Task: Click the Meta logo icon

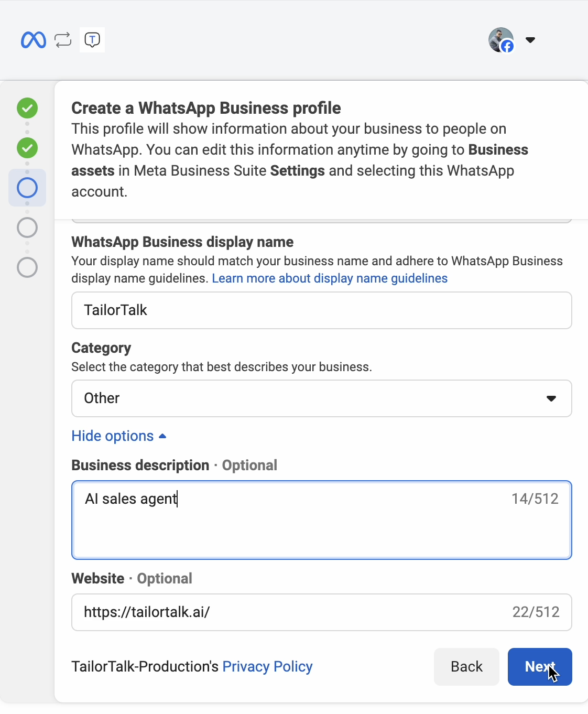Action: coord(34,40)
